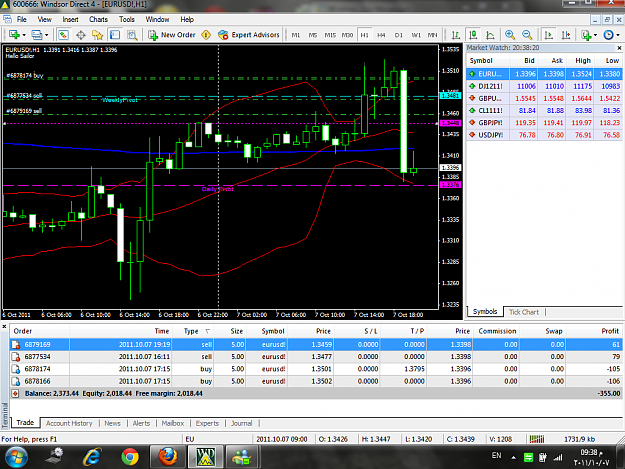This screenshot has width=625, height=469.
Task: Select order 6878166 buy row
Action: 316,381
